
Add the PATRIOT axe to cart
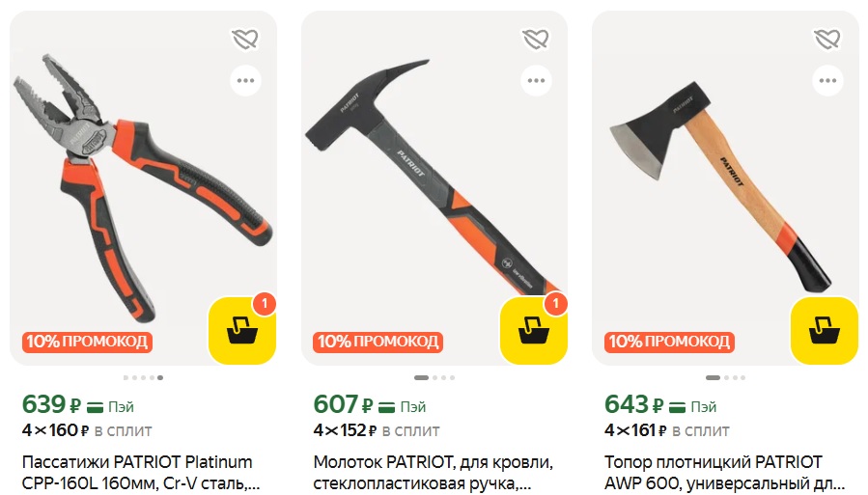(x=825, y=331)
